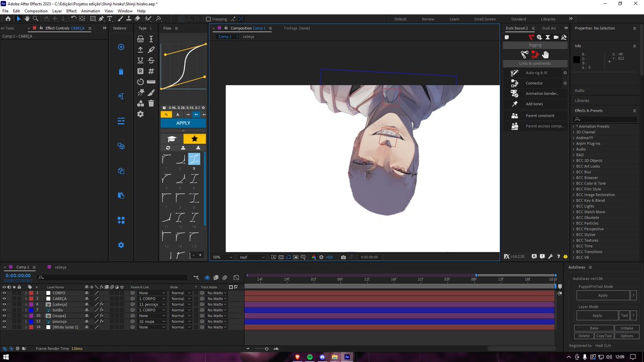This screenshot has height=362, width=644.
Task: Hide the [White Solid 1] layer eye
Action: point(4,327)
